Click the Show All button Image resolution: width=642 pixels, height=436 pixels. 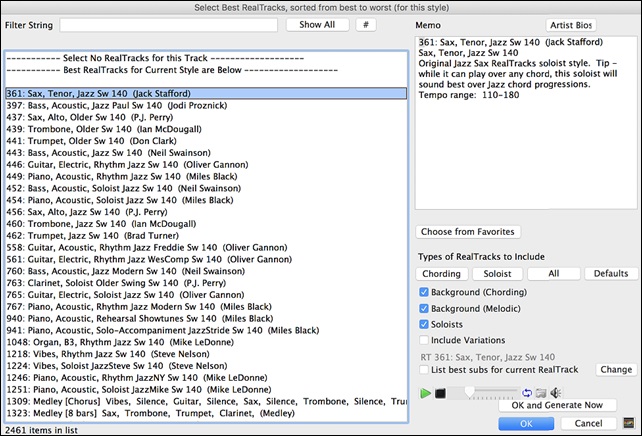click(x=317, y=25)
